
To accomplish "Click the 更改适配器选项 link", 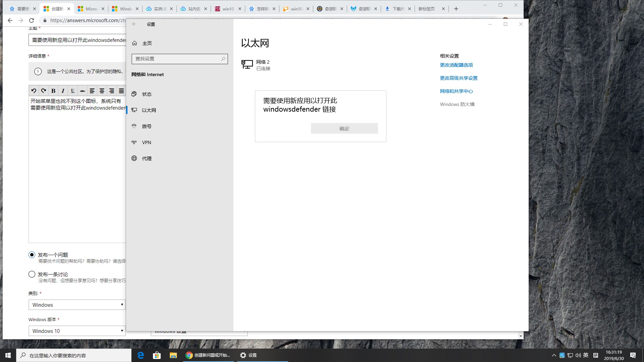I will click(x=456, y=65).
